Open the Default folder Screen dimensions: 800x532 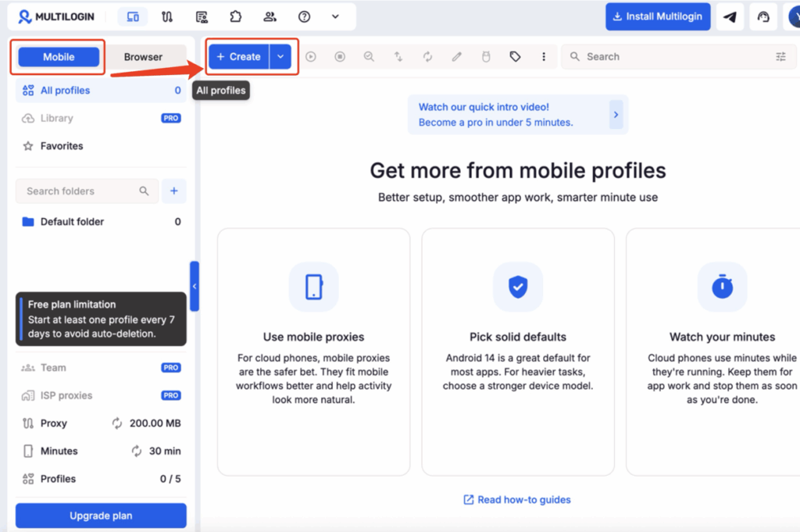[101, 222]
